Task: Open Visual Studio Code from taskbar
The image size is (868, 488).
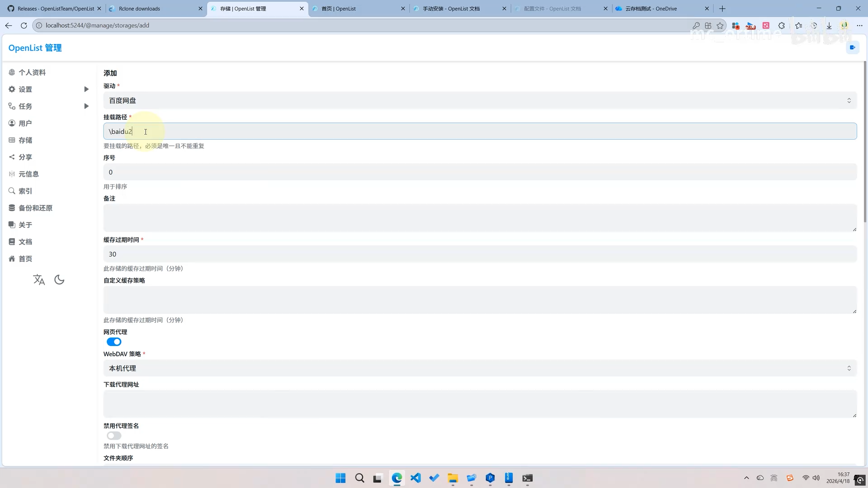Action: 415,478
